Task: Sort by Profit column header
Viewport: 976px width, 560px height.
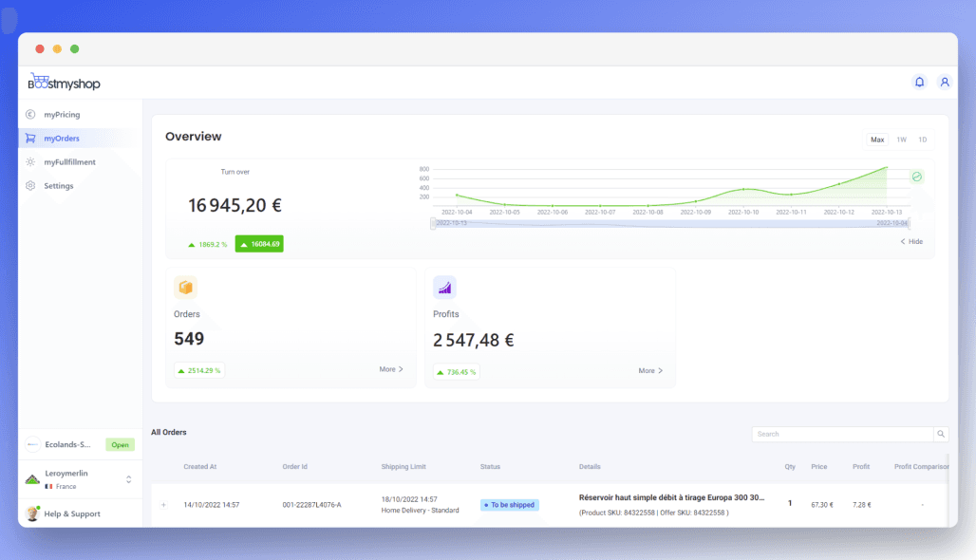Action: click(861, 467)
